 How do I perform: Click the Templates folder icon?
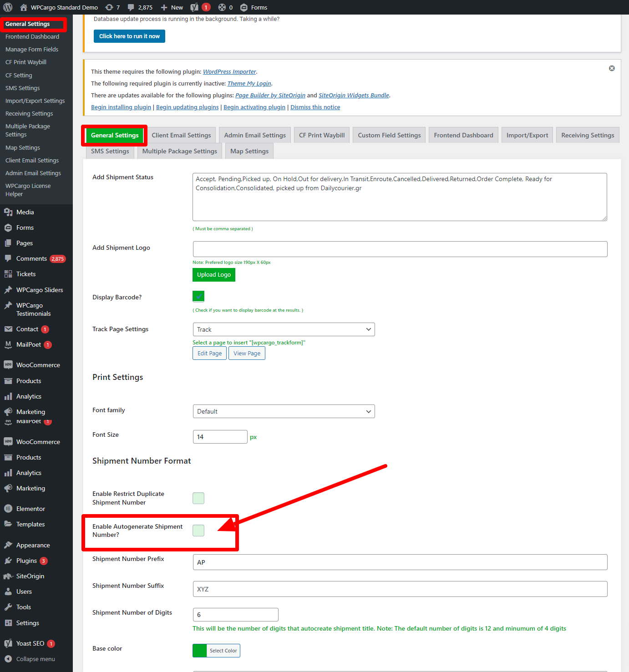(x=8, y=524)
